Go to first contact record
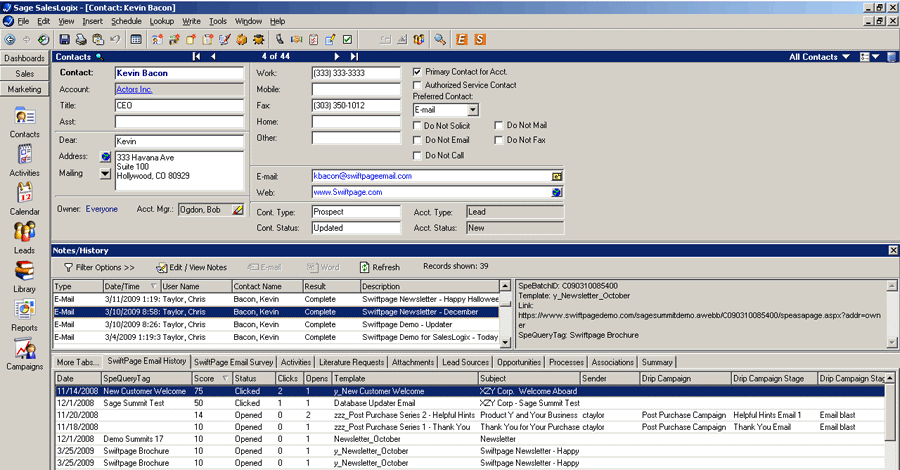Screen dimensions: 900x470 [x=196, y=56]
